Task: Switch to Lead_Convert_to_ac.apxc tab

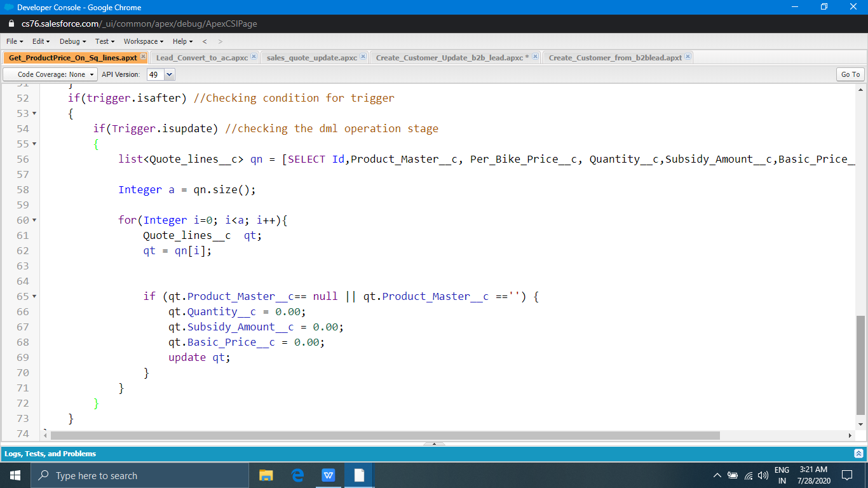Action: [202, 57]
